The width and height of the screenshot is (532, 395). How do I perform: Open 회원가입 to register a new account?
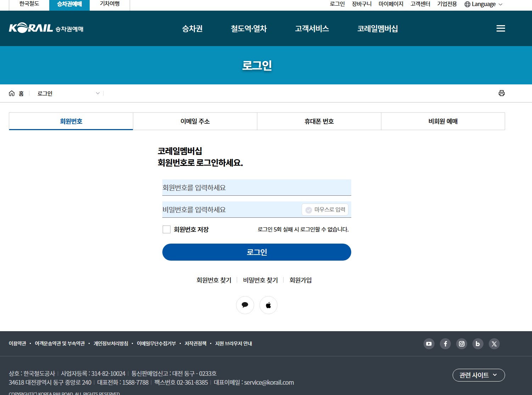(300, 280)
